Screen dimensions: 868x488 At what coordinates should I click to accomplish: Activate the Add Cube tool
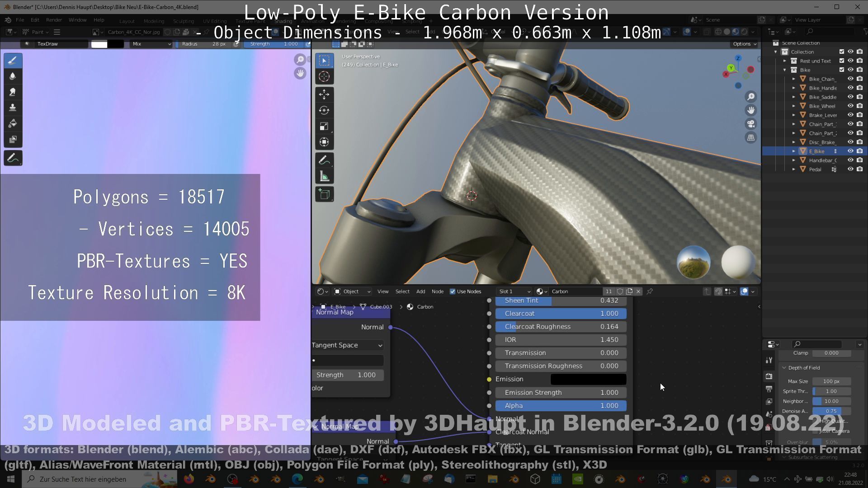(x=324, y=194)
